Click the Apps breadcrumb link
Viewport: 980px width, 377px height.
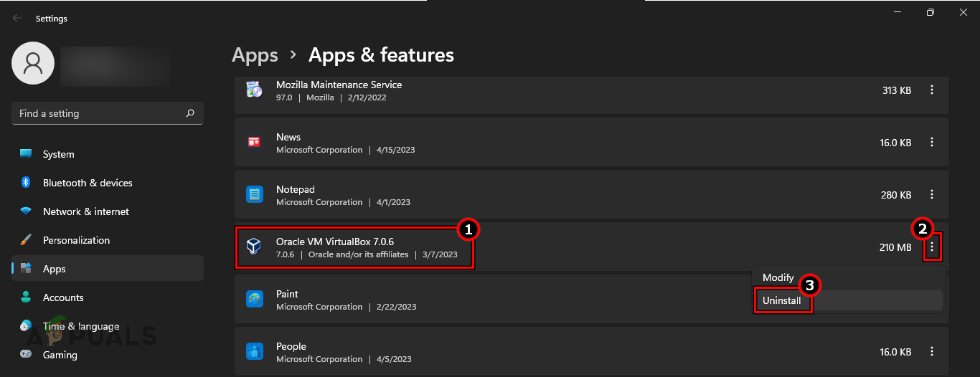click(x=255, y=55)
